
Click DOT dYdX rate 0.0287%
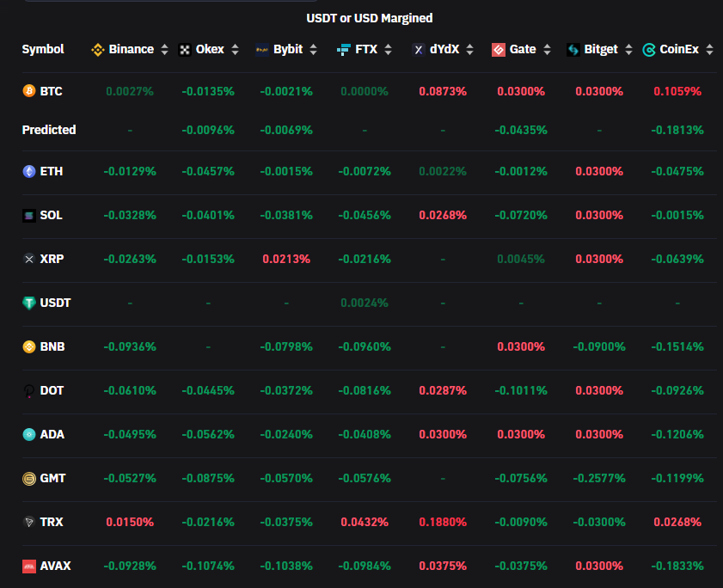[x=443, y=390]
